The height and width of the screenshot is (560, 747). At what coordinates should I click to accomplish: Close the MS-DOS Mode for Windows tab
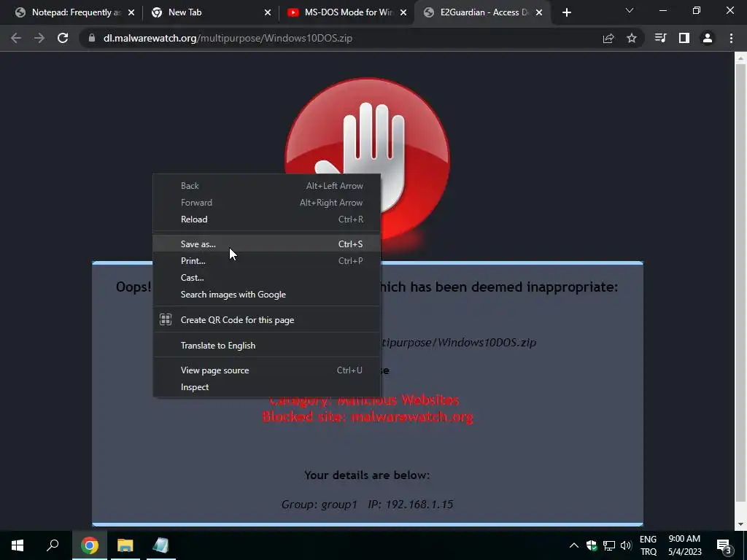tap(403, 13)
